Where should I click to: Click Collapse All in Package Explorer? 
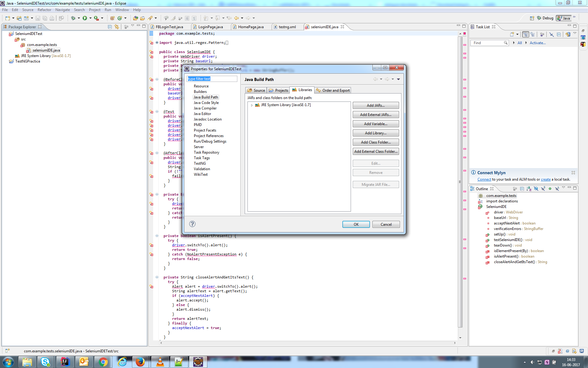point(110,27)
